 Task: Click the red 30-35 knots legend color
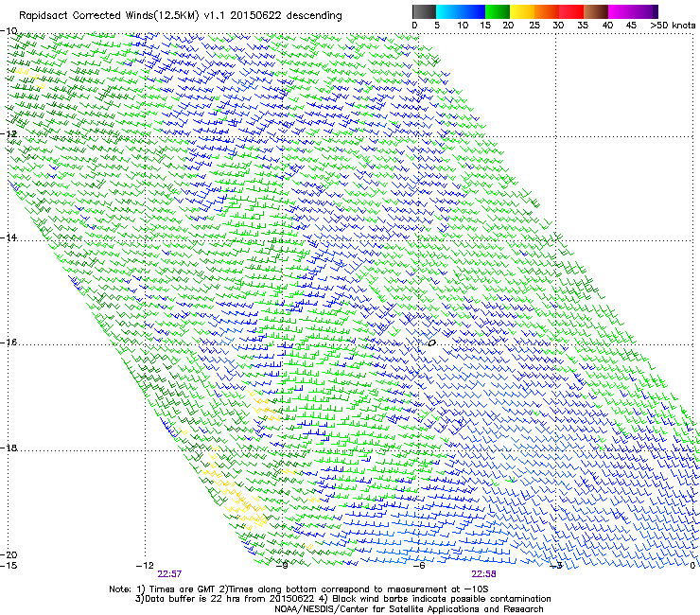(571, 11)
